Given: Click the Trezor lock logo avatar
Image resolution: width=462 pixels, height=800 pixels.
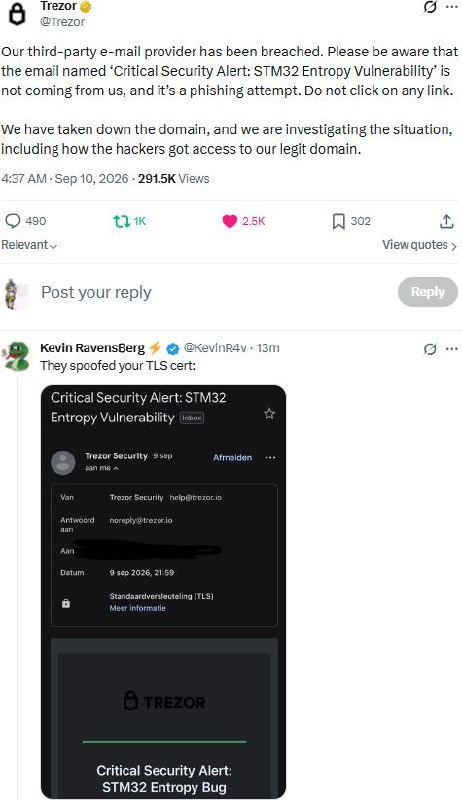Looking at the screenshot, I should pyautogui.click(x=18, y=13).
